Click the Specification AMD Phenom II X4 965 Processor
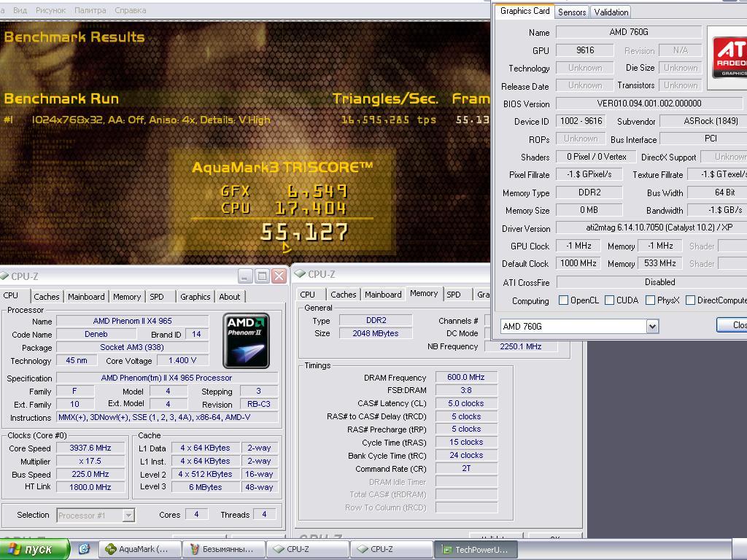This screenshot has height=560, width=747. click(x=167, y=378)
